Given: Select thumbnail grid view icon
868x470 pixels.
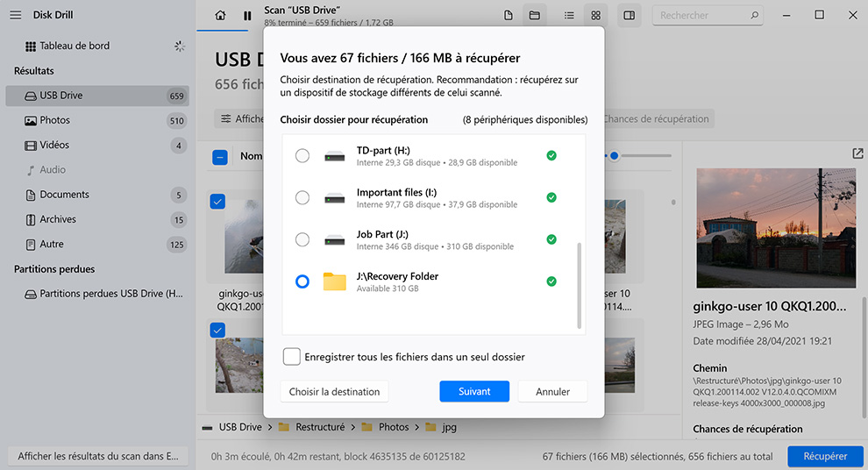Looking at the screenshot, I should [595, 16].
